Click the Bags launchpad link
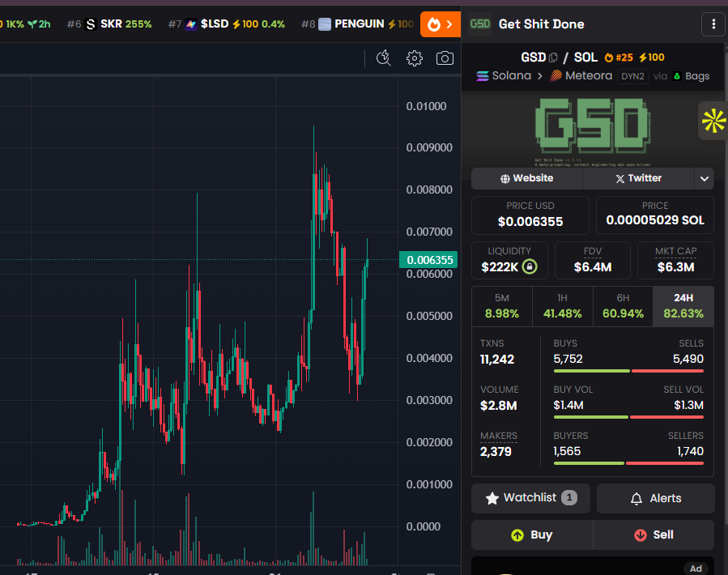 (x=691, y=76)
